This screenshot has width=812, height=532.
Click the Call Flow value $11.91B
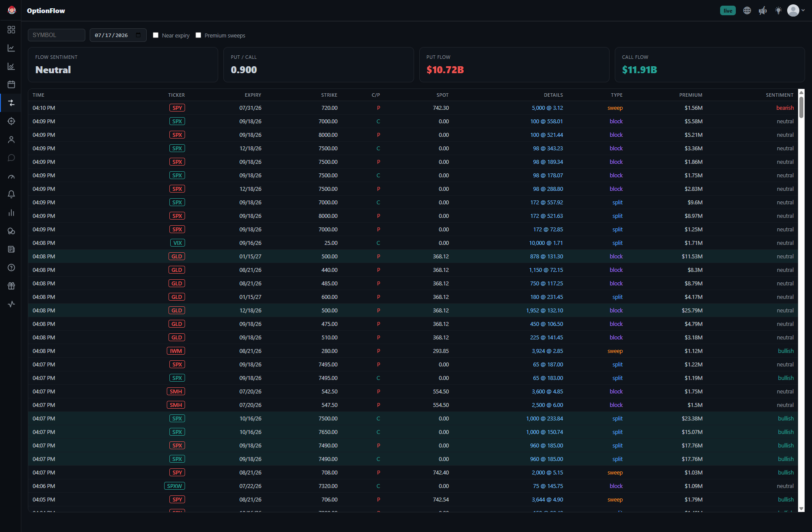click(x=640, y=70)
